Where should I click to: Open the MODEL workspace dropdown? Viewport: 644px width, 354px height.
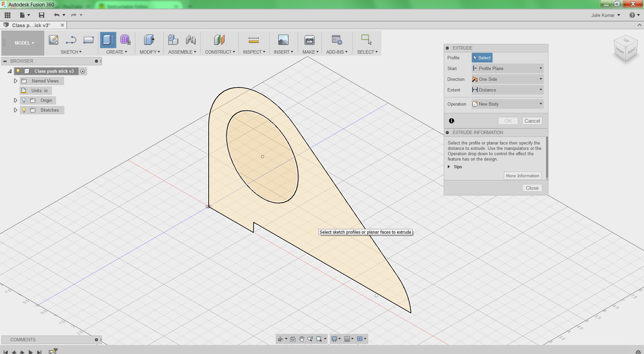coord(24,43)
